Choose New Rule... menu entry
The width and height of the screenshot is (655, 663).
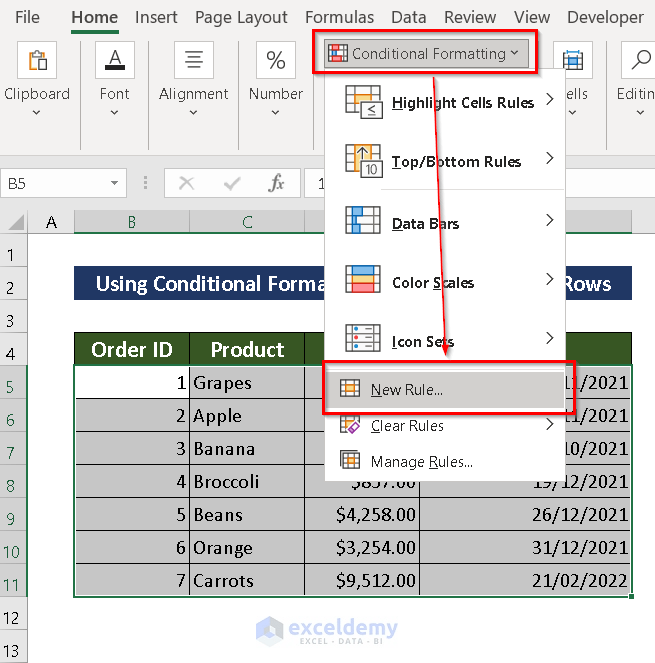click(445, 389)
